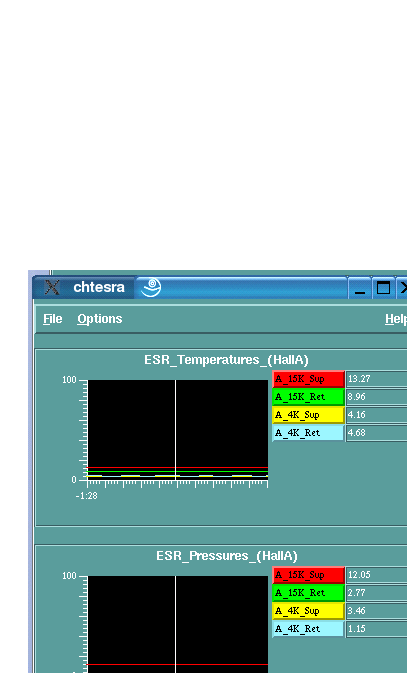The height and width of the screenshot is (673, 407).
Task: Select red A_15K_Sup temperature legend button
Action: 308,379
